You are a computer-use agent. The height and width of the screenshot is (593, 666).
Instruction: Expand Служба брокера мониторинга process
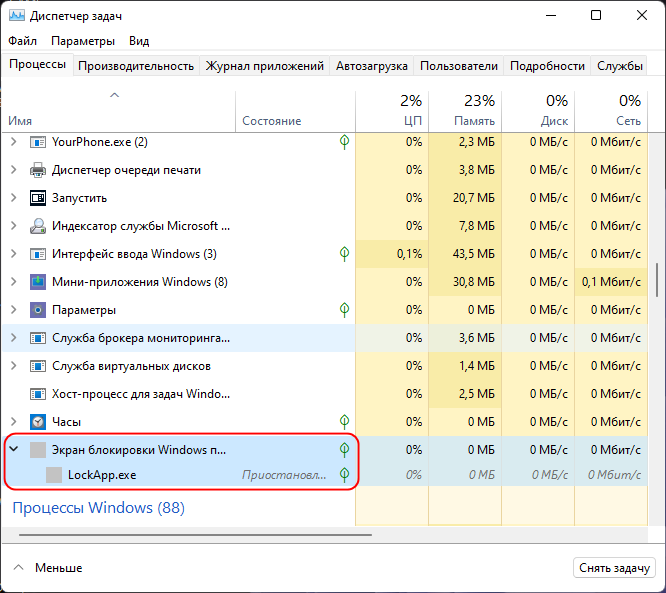coord(14,338)
